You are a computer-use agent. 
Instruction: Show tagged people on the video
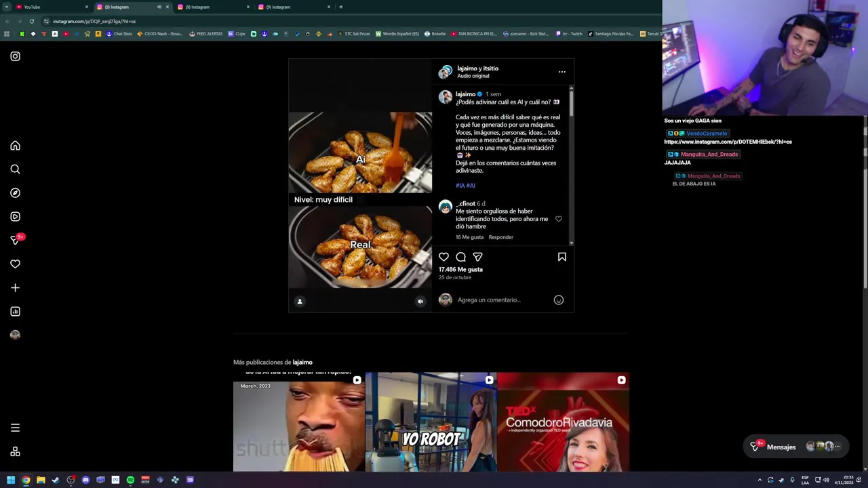[x=300, y=302]
